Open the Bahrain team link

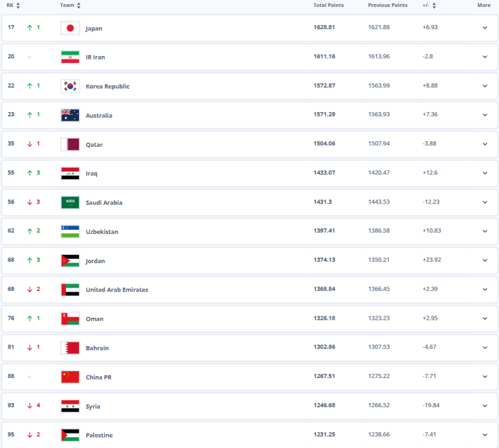[97, 348]
